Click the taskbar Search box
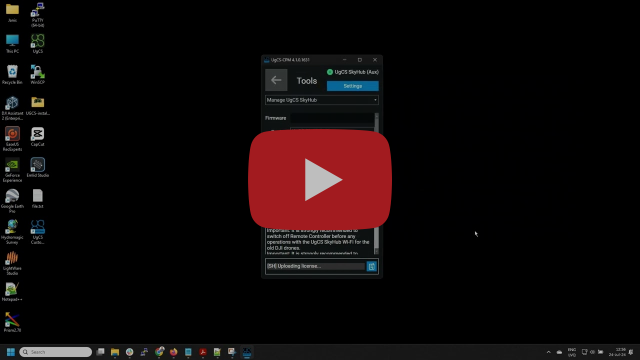Viewport: 640px width, 360px height. 56,352
